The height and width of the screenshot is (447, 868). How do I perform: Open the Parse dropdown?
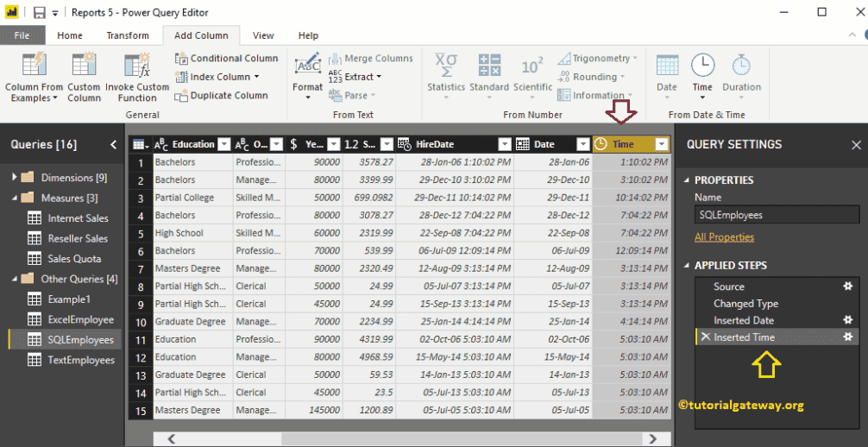[x=373, y=95]
